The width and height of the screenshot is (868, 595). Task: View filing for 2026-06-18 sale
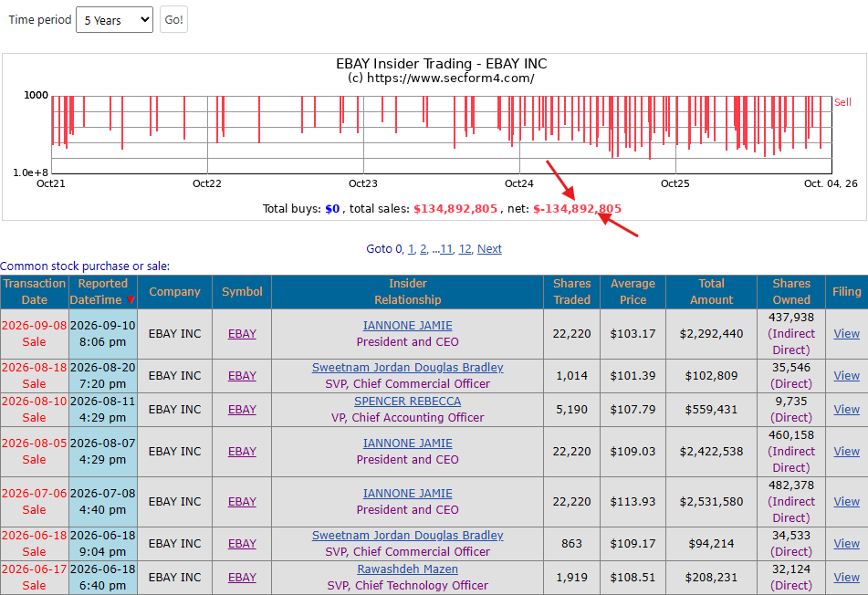click(847, 544)
